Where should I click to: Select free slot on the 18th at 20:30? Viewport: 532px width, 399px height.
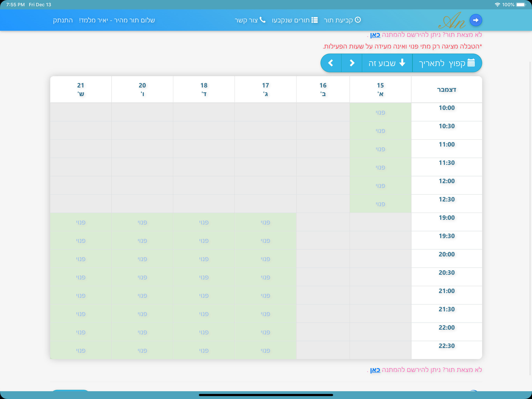(x=204, y=277)
